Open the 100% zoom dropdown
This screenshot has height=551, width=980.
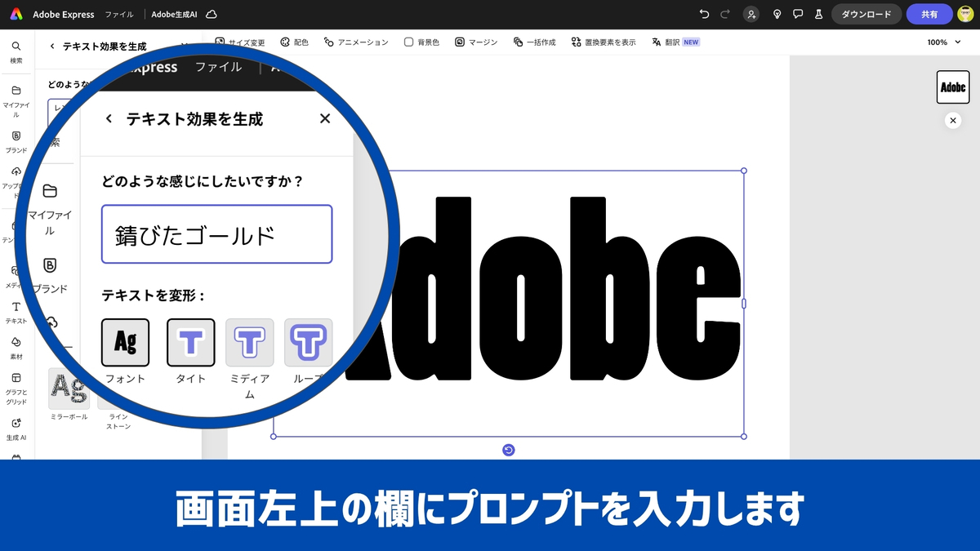[x=943, y=42]
